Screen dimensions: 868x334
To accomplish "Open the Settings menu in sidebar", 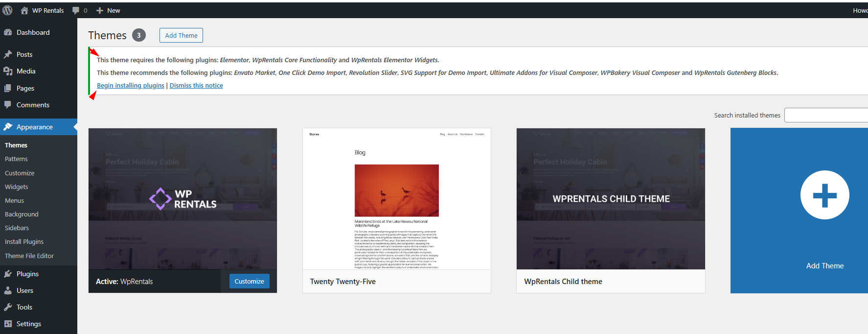I will 28,324.
